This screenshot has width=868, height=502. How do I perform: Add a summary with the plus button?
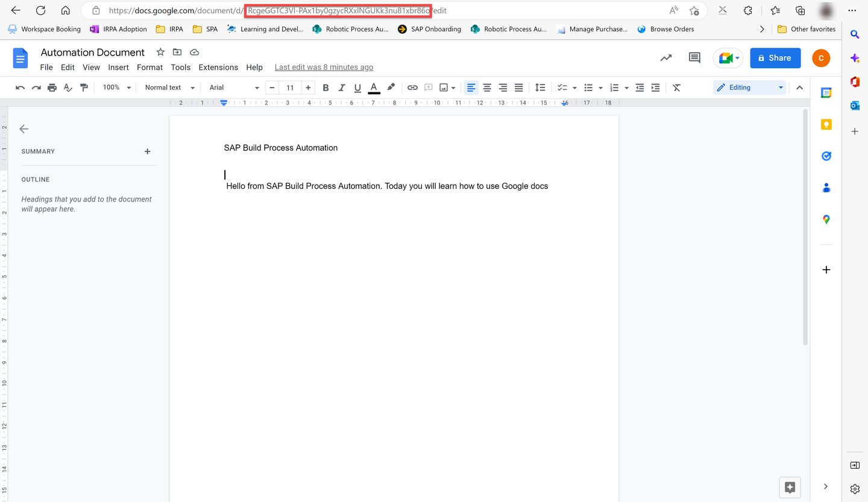(x=148, y=151)
